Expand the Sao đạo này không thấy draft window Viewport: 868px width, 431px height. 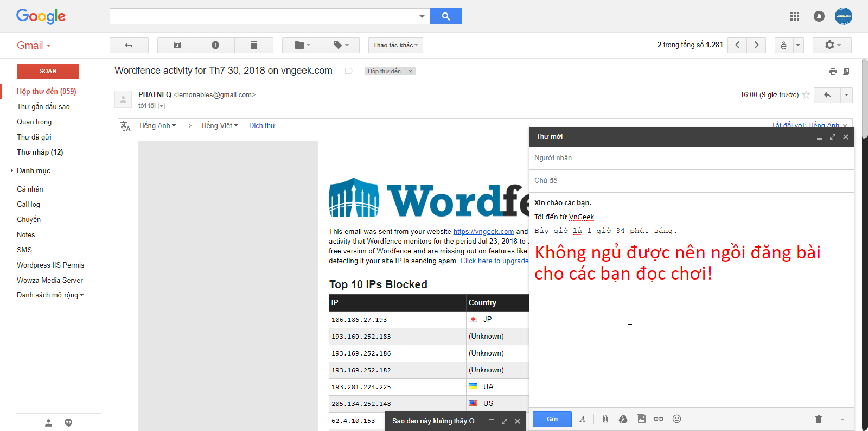[x=505, y=421]
